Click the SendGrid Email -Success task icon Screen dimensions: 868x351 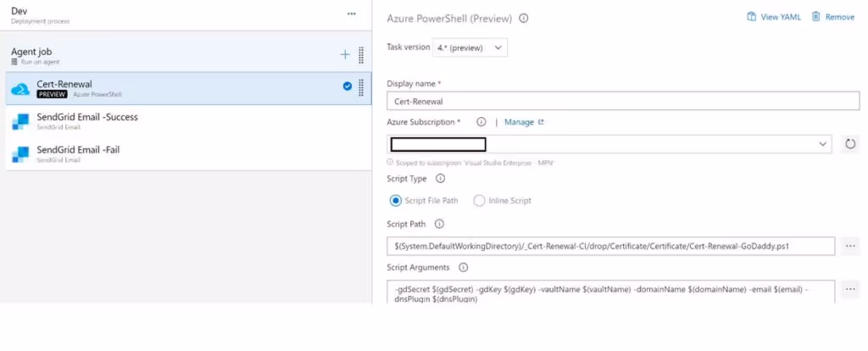click(20, 122)
